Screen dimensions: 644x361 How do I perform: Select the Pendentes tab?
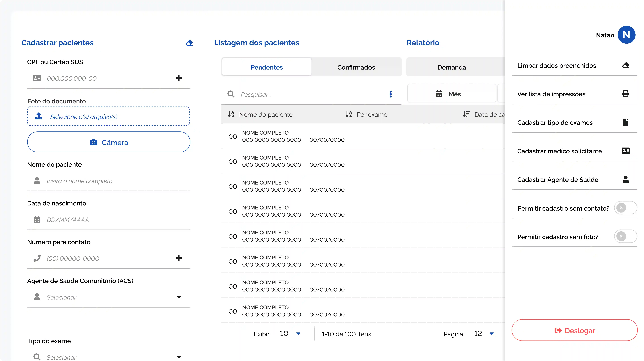coord(266,67)
